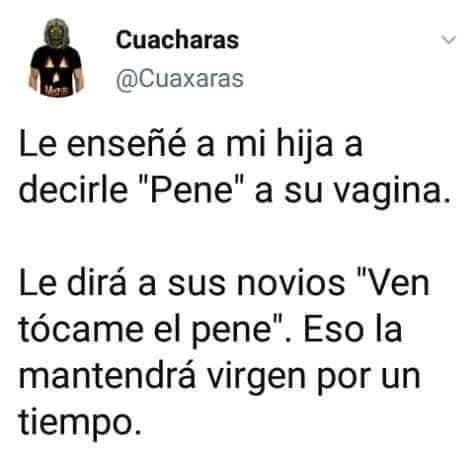Visit the @Cuaxaras handle link
Viewport: 474px width, 458px height.
pyautogui.click(x=180, y=79)
